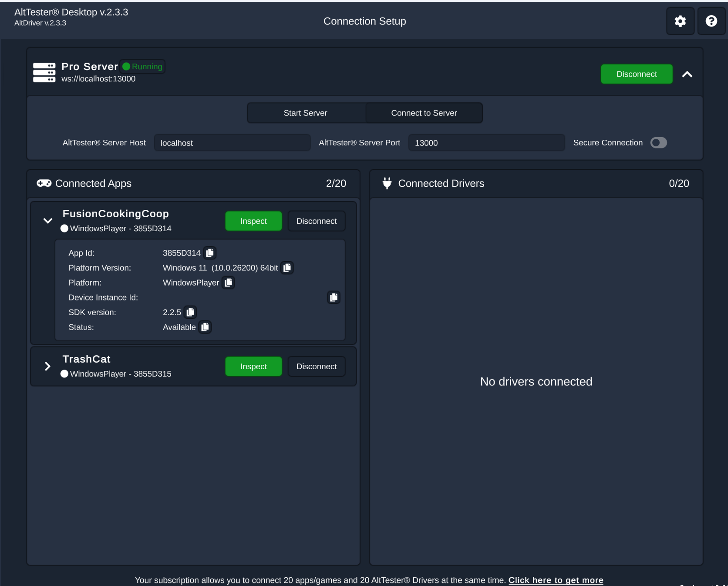Collapse the FusionCookingCoop app details
This screenshot has width=728, height=586.
pos(48,221)
